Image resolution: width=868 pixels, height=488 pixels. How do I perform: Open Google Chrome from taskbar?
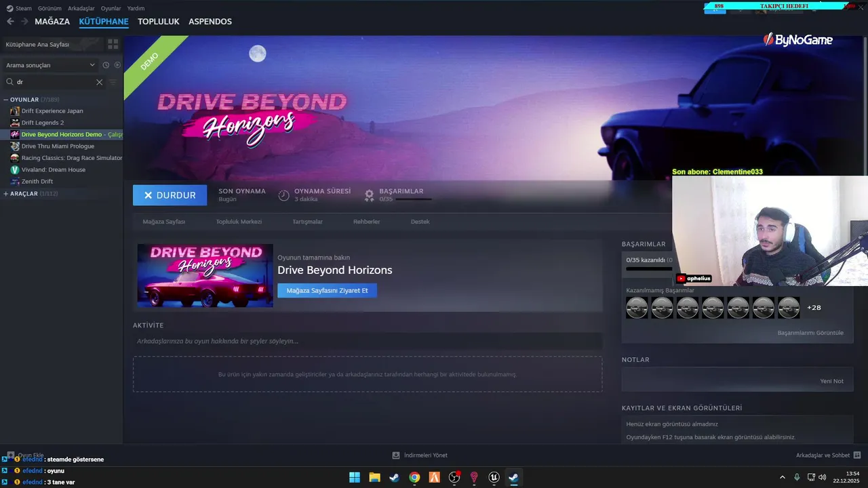click(414, 477)
